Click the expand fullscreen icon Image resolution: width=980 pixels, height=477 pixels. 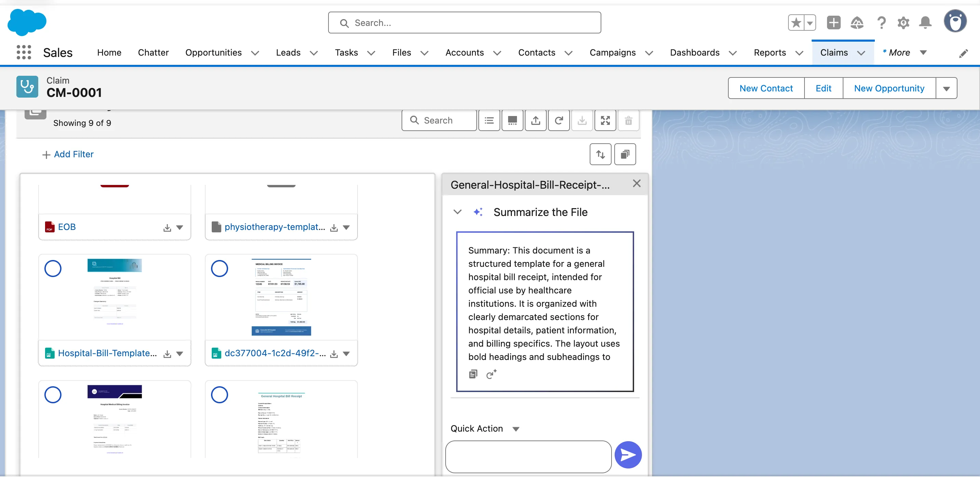pos(605,120)
